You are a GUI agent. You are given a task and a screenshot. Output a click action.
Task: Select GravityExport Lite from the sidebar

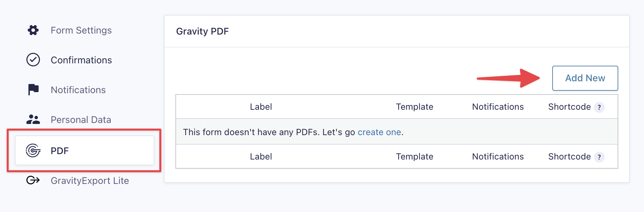click(90, 181)
